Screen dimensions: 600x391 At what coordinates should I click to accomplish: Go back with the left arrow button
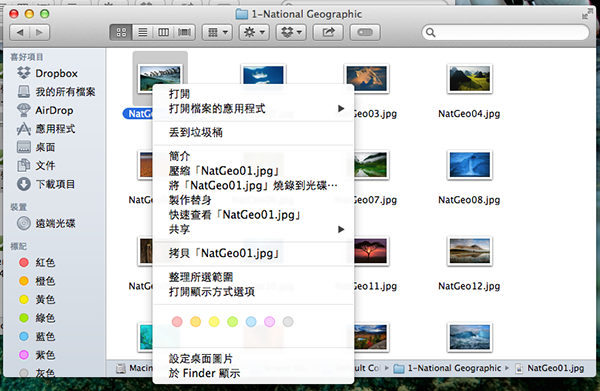[20, 33]
